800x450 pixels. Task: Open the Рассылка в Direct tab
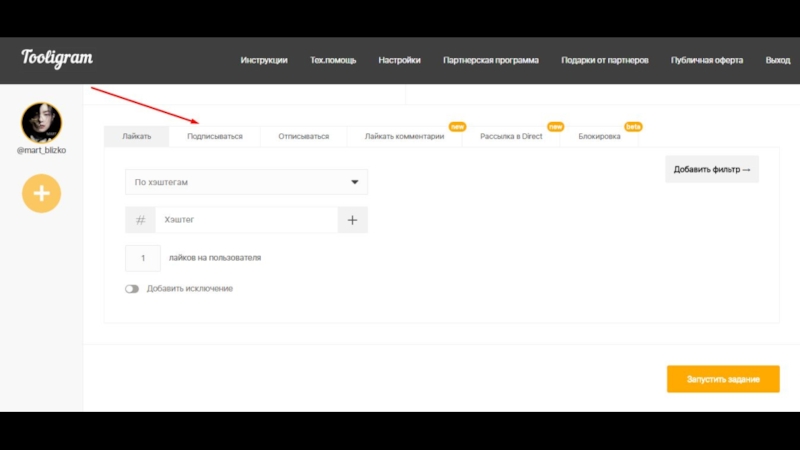511,136
